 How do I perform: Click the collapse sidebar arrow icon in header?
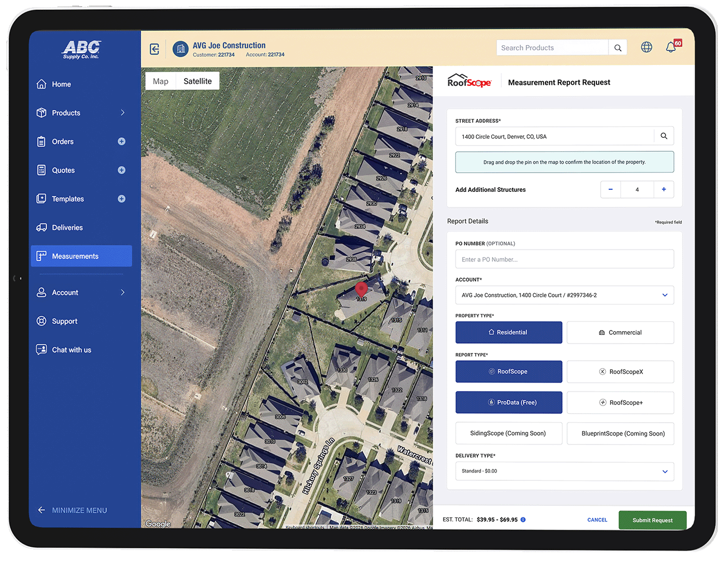pos(154,49)
